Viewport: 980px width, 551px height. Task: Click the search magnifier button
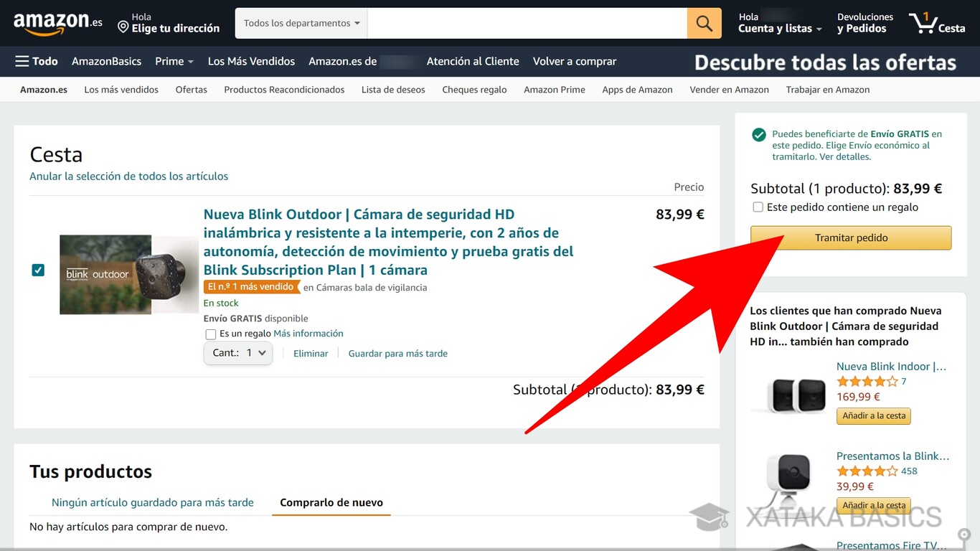[705, 24]
